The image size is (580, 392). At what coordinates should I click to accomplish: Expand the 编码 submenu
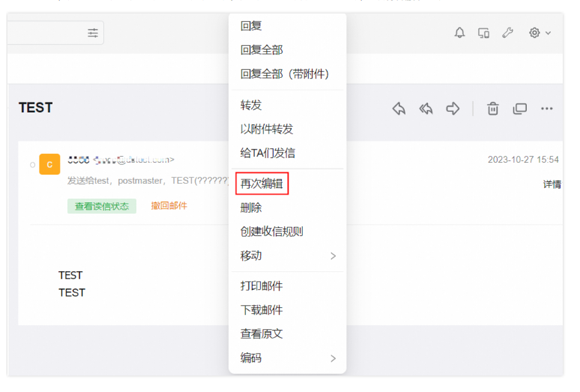tap(287, 358)
